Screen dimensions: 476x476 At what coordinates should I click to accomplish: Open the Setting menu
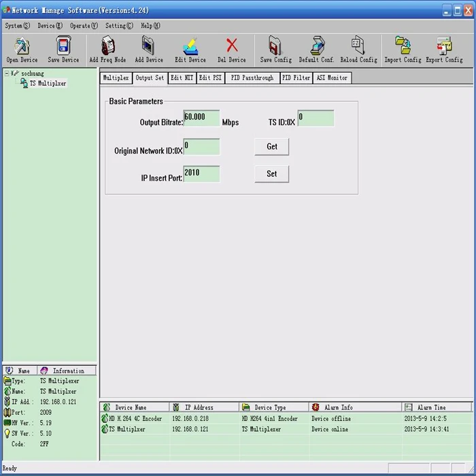(x=119, y=26)
